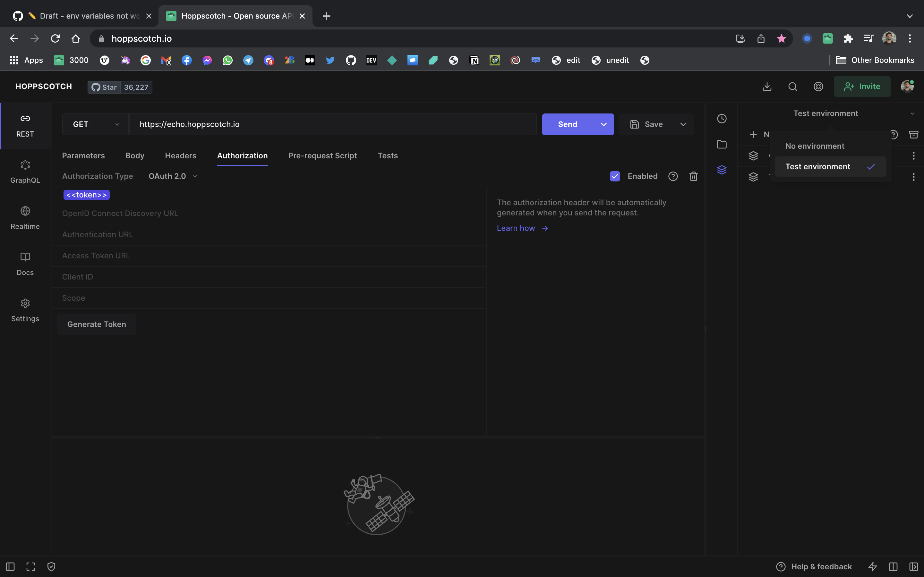Open the GET method dropdown
The height and width of the screenshot is (577, 924).
coord(96,124)
